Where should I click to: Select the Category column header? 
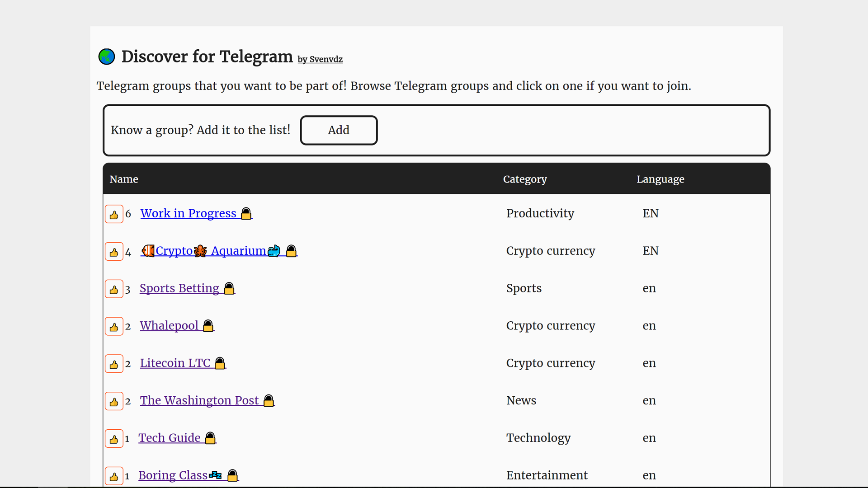tap(525, 179)
